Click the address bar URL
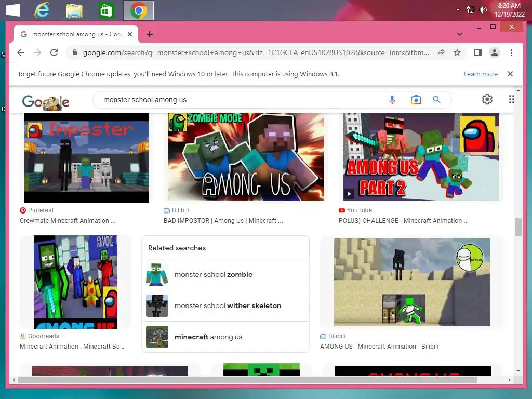 point(256,52)
